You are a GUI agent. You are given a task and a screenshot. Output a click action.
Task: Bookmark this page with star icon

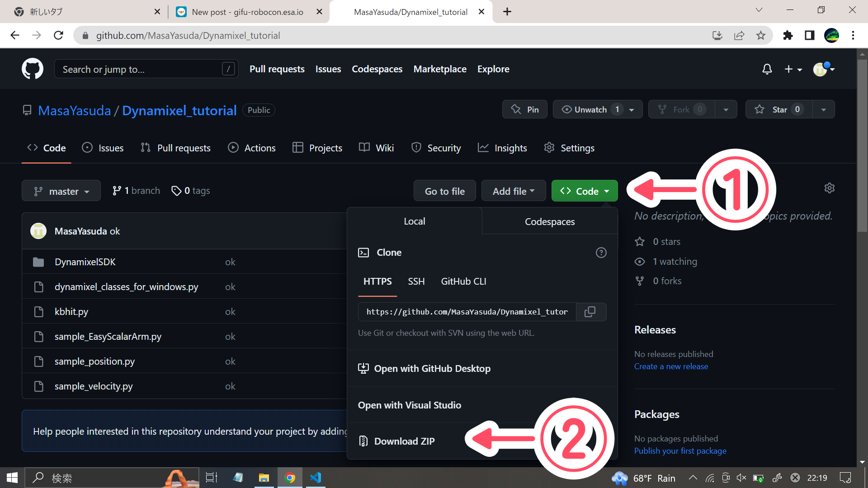tap(761, 36)
